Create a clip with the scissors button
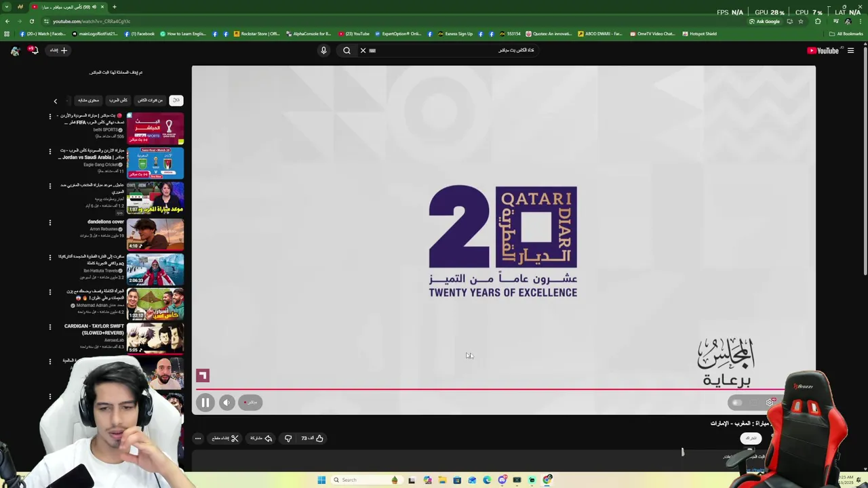Image resolution: width=868 pixels, height=488 pixels. (x=225, y=439)
